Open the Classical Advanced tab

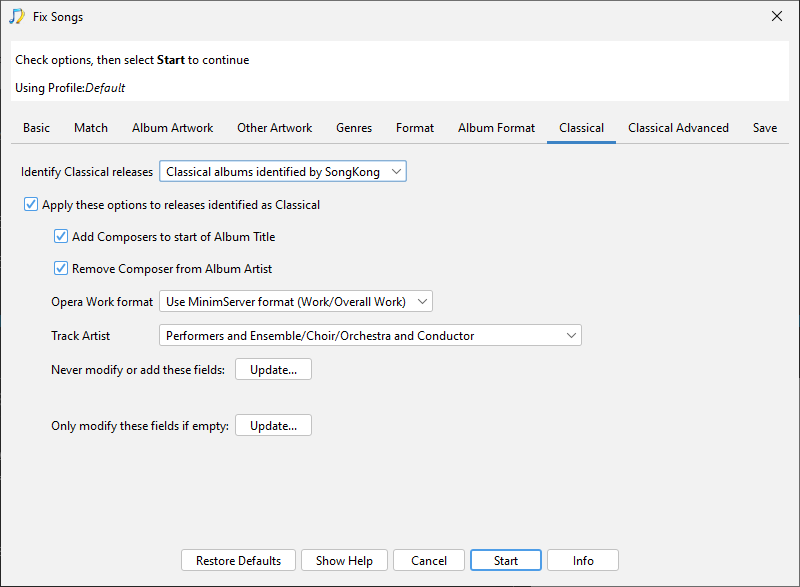678,128
